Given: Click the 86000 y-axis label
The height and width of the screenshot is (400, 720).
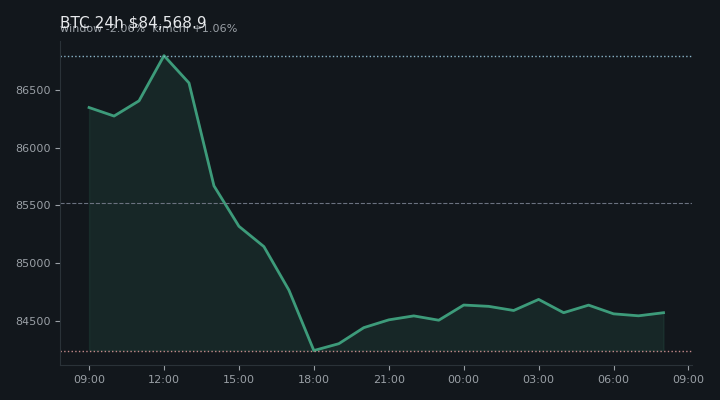Looking at the screenshot, I should point(33,148).
